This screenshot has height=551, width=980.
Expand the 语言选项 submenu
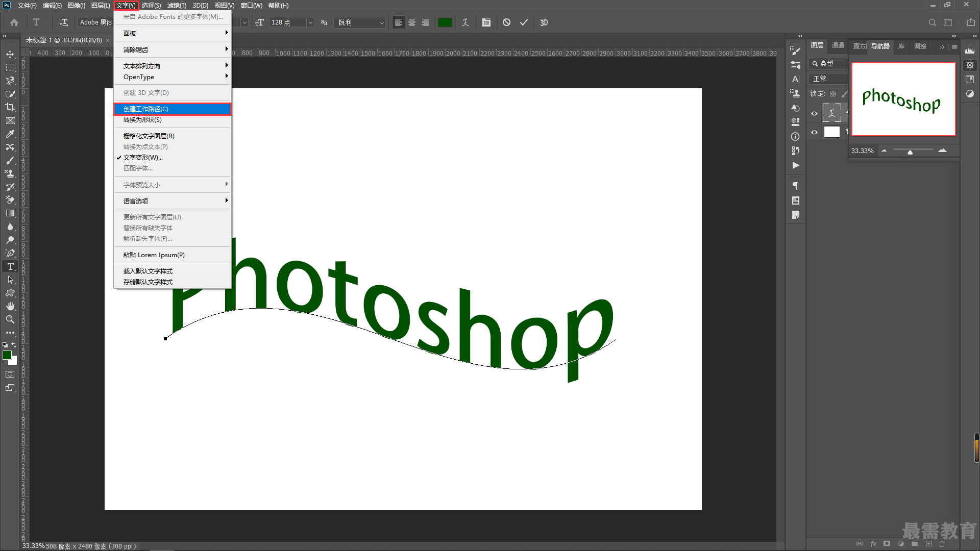(173, 201)
